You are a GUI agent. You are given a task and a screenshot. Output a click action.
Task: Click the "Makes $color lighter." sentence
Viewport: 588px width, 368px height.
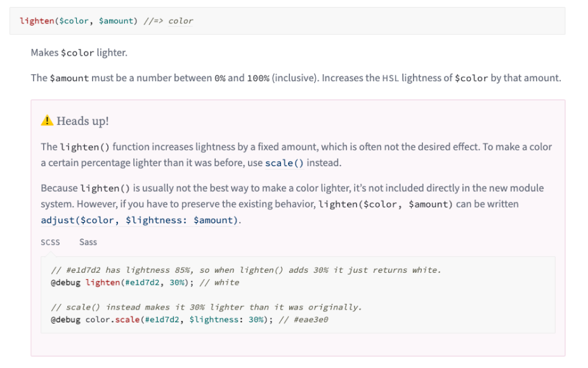click(x=79, y=53)
